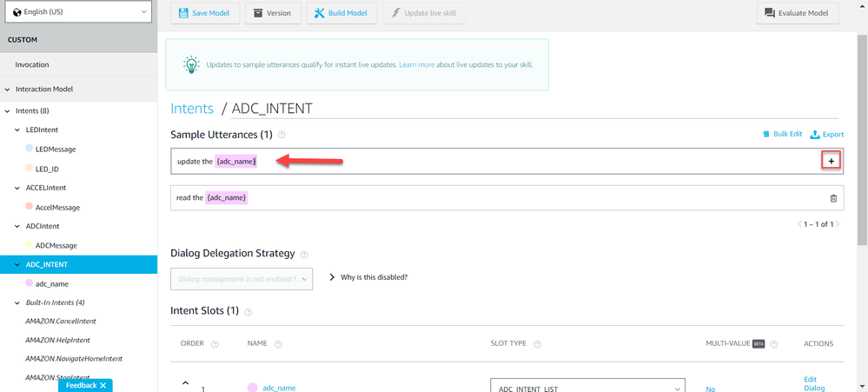
Task: Close the Feedback tab with X
Action: click(x=103, y=385)
